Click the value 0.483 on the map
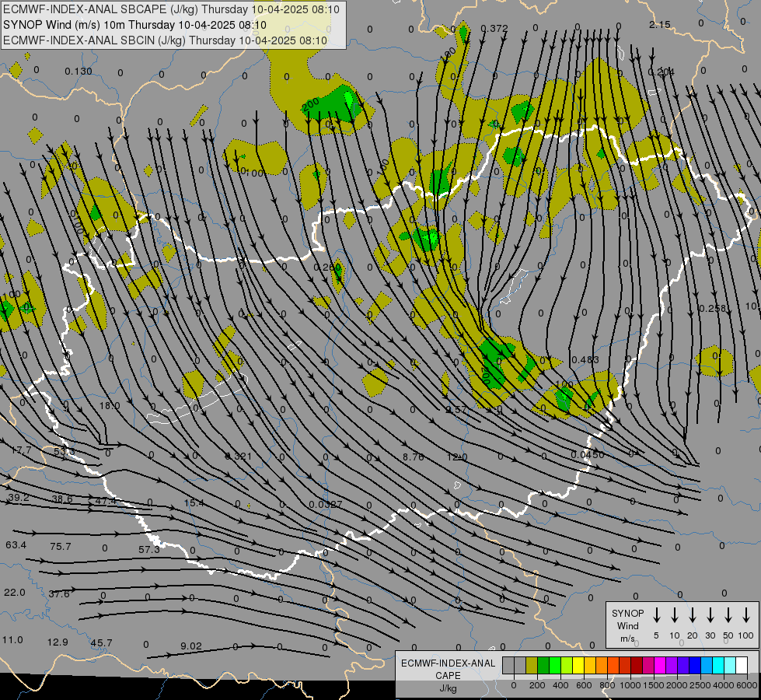Viewport: 761px width, 700px height. pyautogui.click(x=585, y=360)
